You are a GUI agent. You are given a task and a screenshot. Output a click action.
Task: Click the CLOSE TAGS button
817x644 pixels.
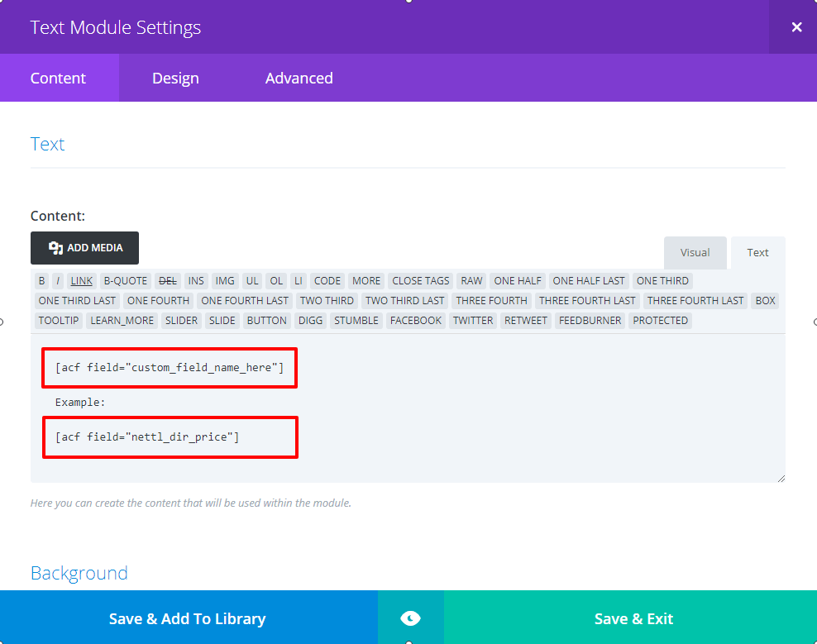click(420, 280)
